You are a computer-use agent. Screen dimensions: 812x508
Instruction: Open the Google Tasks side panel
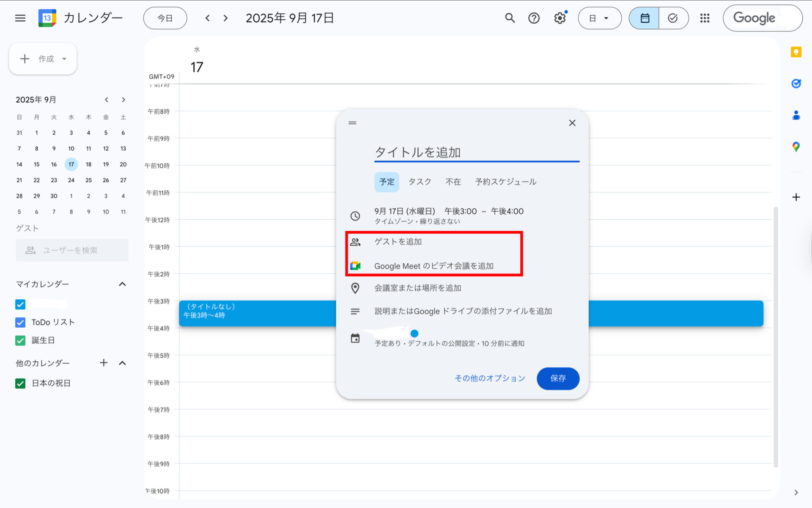(796, 83)
